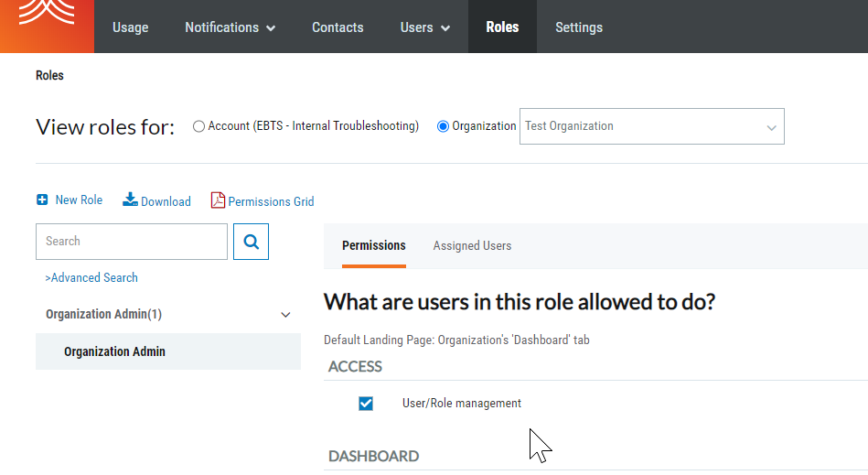868x475 pixels.
Task: Select the Organization radio button
Action: tap(443, 126)
